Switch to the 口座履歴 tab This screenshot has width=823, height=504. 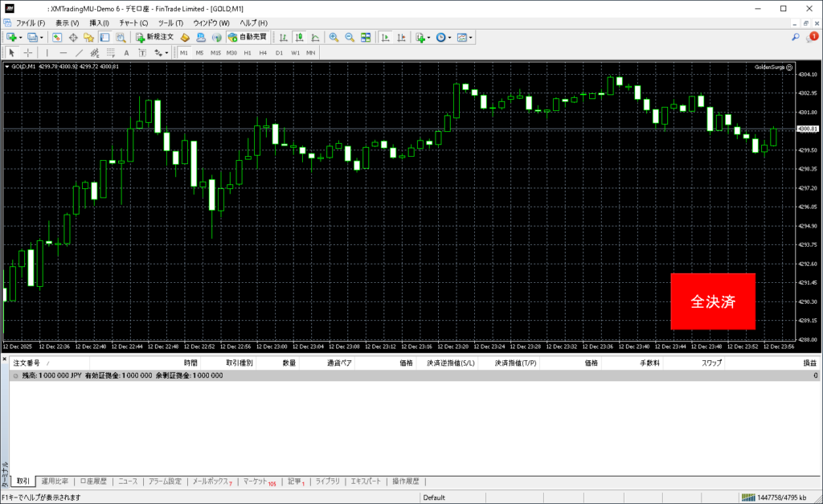tap(93, 481)
